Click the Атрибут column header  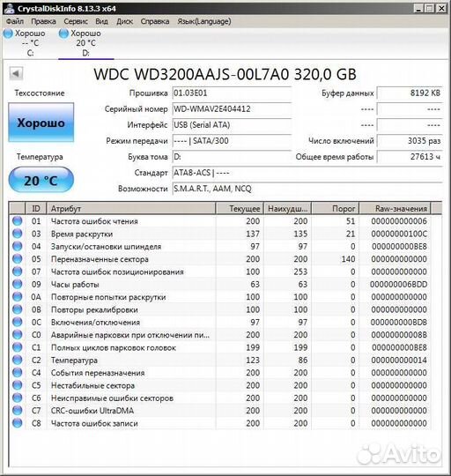click(x=131, y=209)
